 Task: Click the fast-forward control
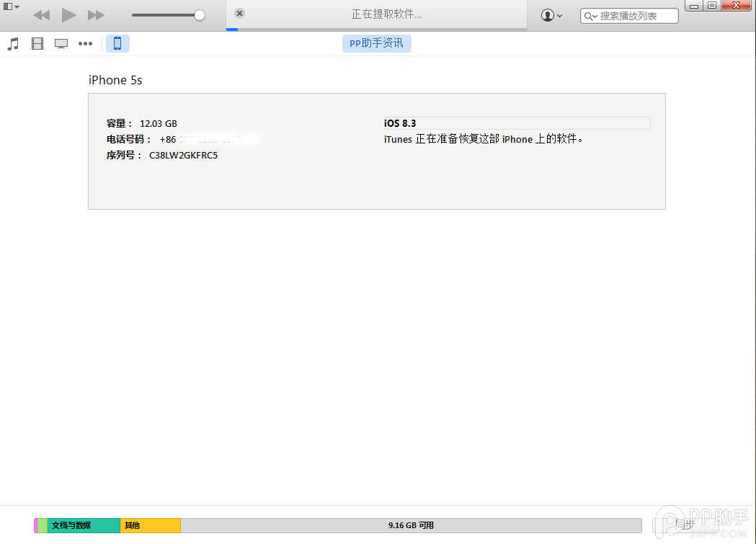tap(96, 14)
